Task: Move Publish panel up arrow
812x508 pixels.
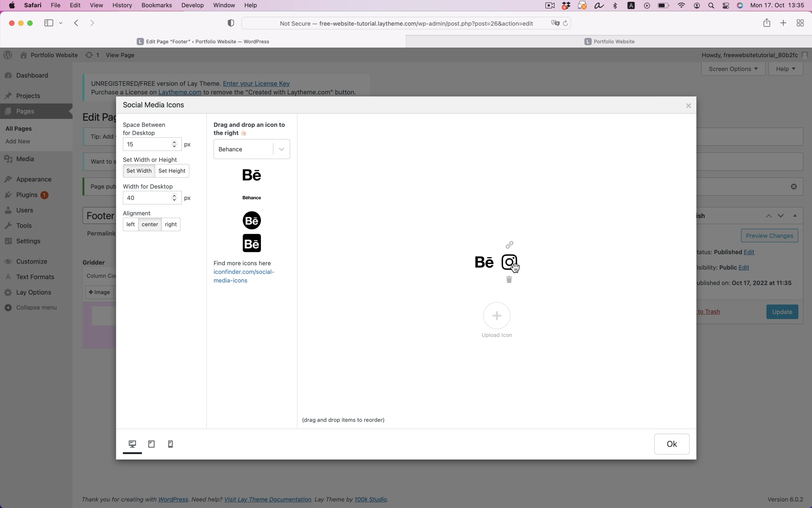Action: pos(769,216)
